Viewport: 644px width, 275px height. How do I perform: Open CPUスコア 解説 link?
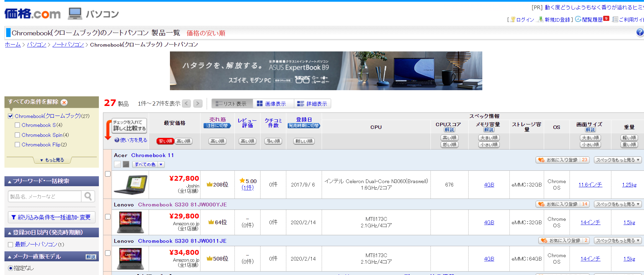(449, 130)
